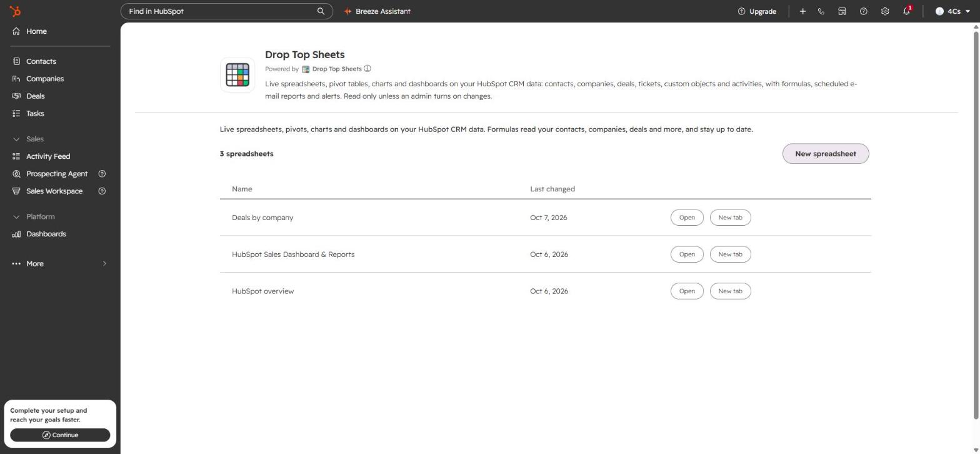Click the Last changed column header
This screenshot has width=980, height=454.
point(552,189)
